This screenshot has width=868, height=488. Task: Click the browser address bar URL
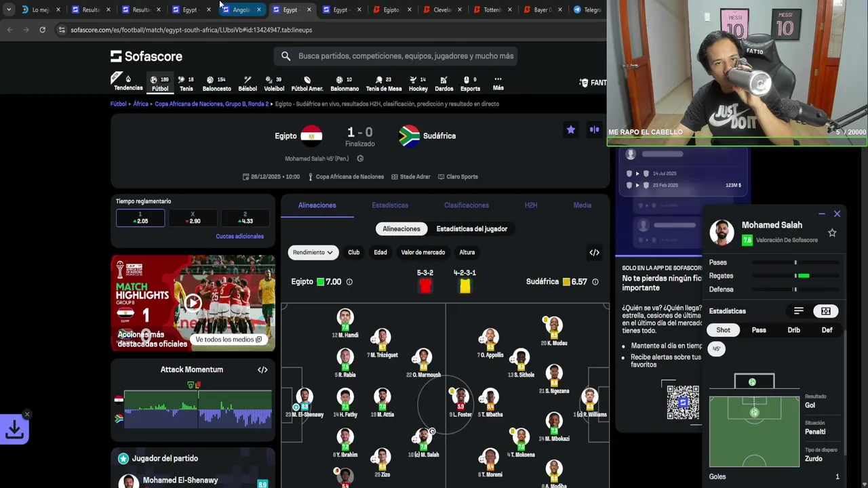[191, 30]
